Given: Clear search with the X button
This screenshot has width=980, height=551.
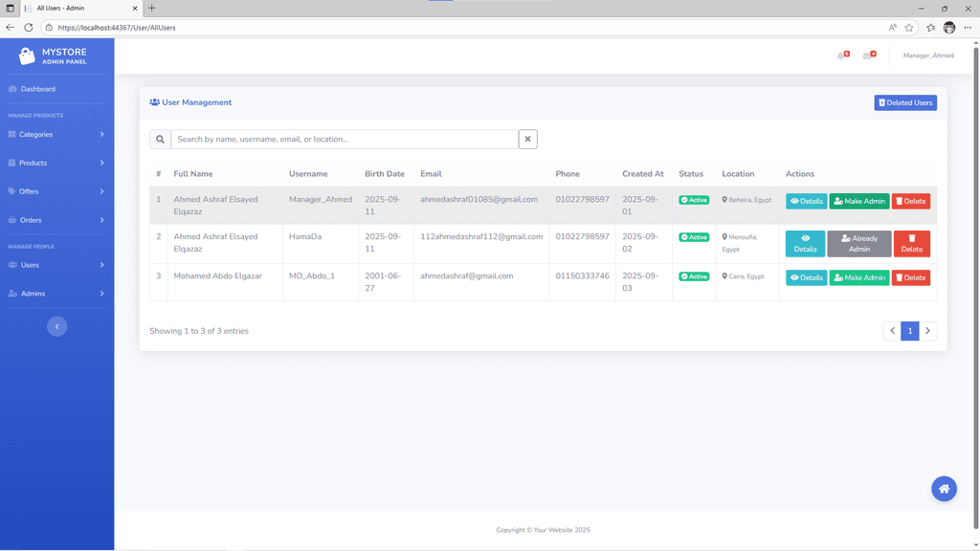Looking at the screenshot, I should point(527,140).
